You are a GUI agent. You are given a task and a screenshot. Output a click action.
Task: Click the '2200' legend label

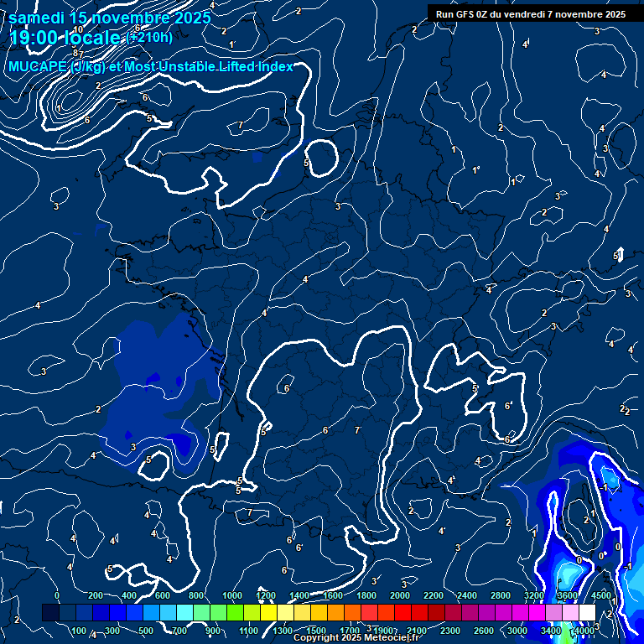[434, 595]
